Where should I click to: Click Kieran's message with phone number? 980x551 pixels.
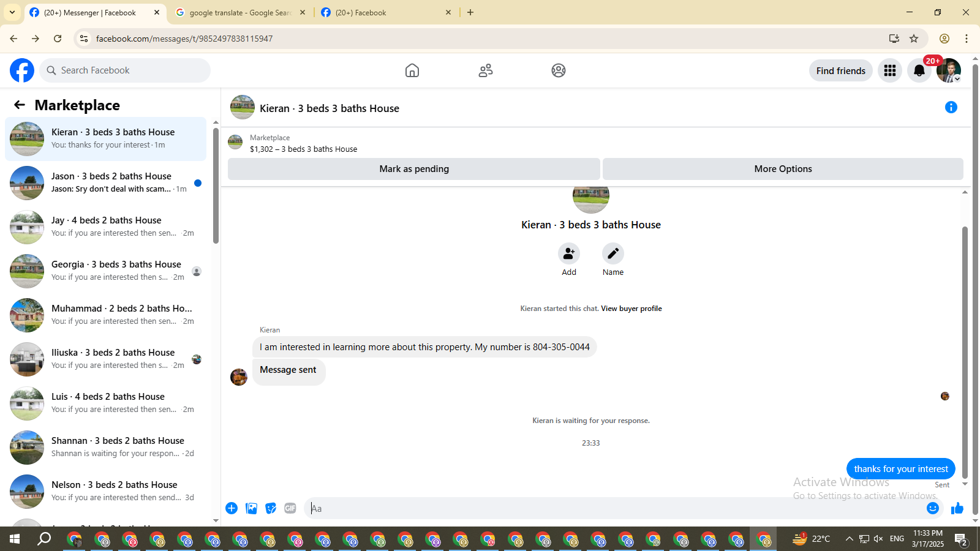[x=424, y=347]
